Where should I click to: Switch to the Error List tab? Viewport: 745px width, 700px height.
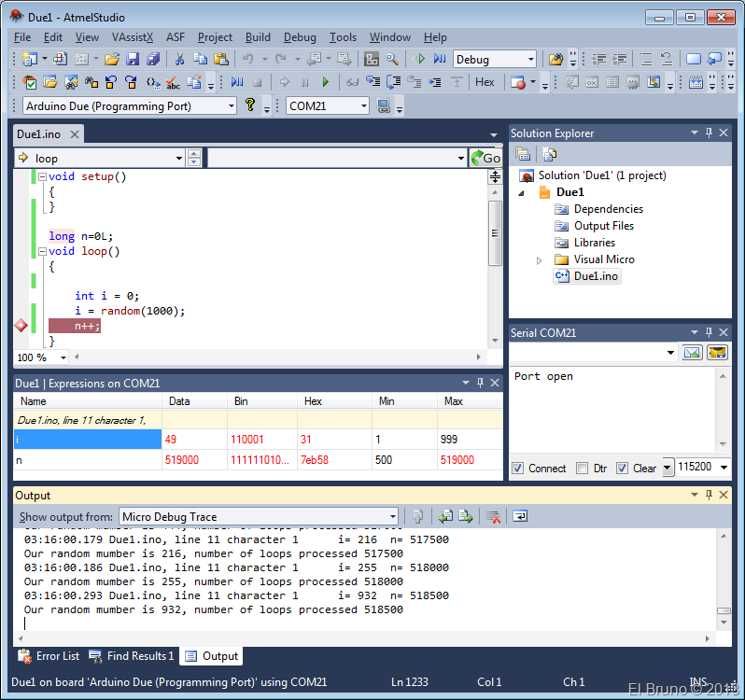pyautogui.click(x=49, y=656)
